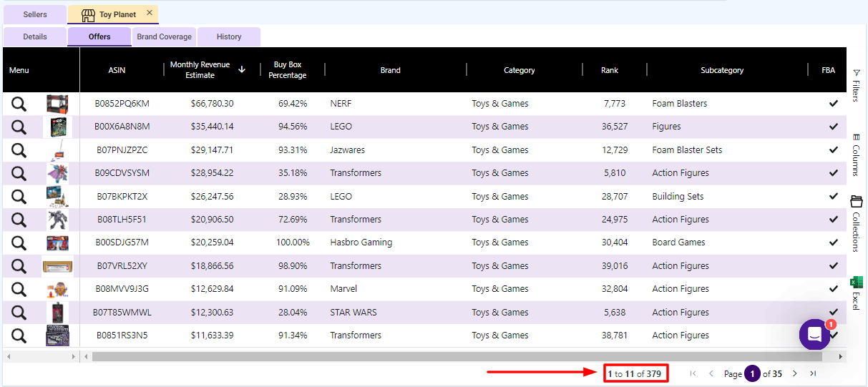Open details magnifier for ASIN B08TLH5F51

pos(19,220)
